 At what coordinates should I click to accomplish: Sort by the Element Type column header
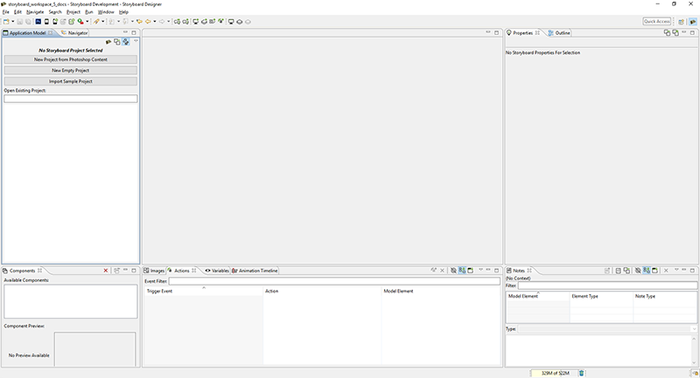601,296
